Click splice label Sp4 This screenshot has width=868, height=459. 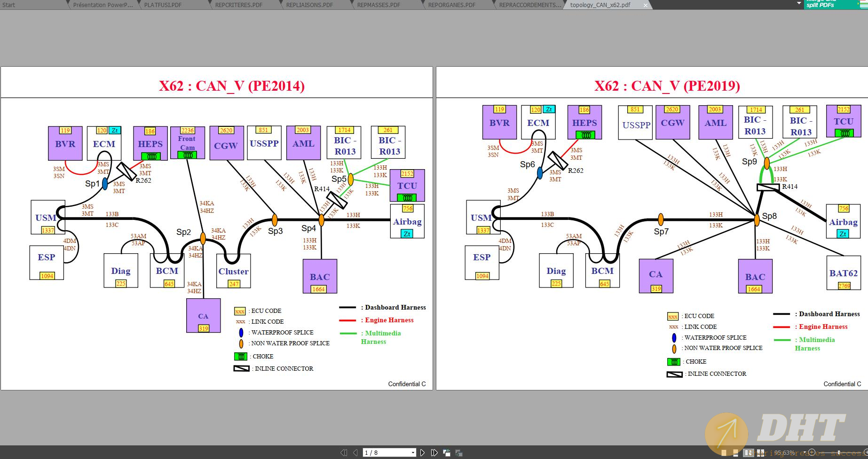point(308,228)
